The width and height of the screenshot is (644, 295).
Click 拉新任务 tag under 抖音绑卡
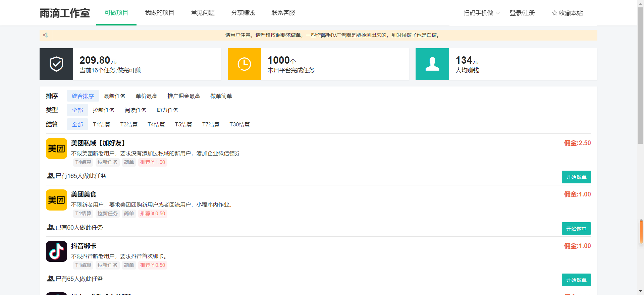[x=107, y=265]
